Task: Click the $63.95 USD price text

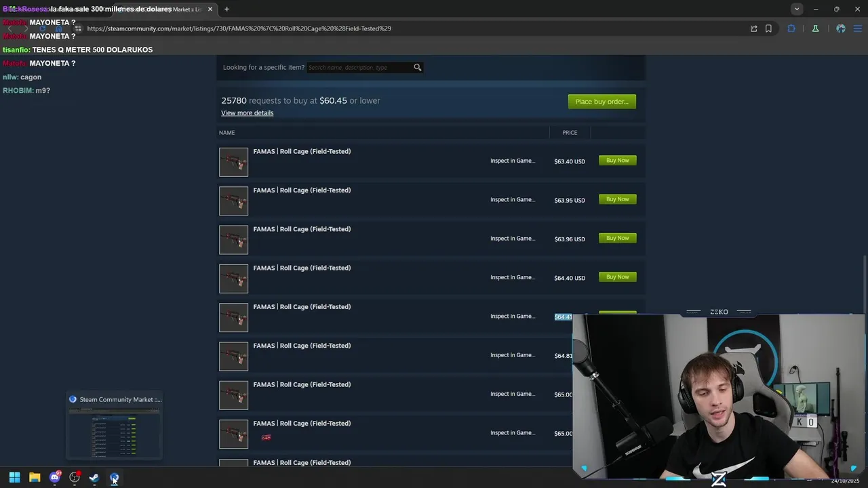Action: [x=570, y=201]
